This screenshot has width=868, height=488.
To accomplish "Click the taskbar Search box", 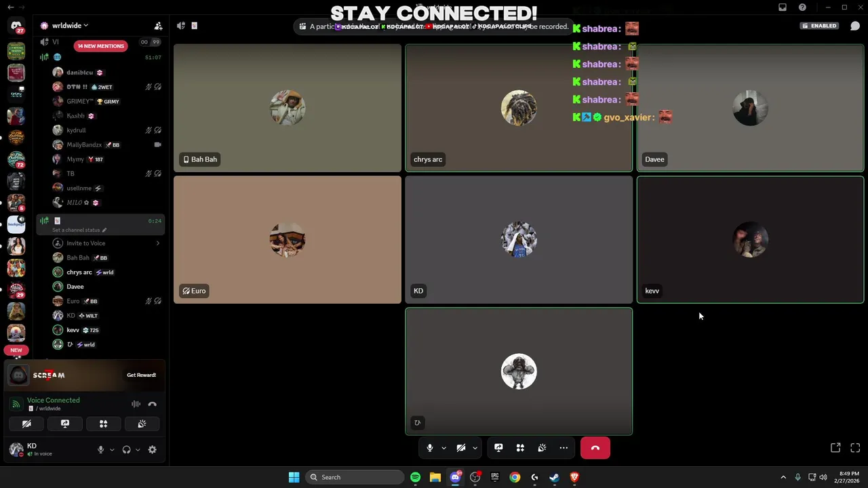I will click(x=355, y=477).
